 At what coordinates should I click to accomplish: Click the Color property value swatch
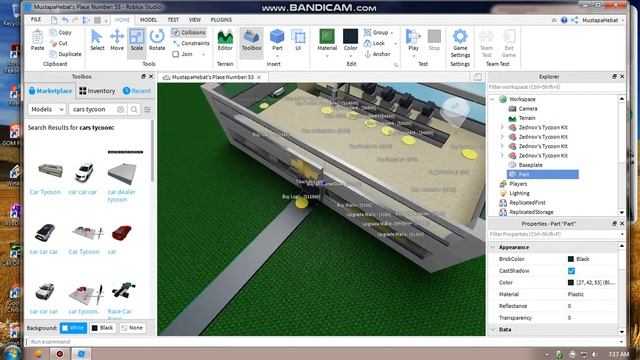click(x=571, y=282)
